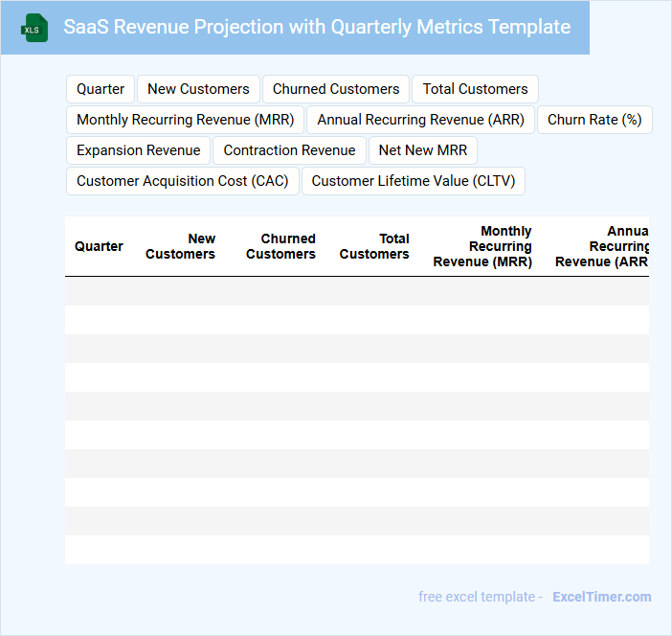
Task: Click the Churn Rate (%) tag
Action: (594, 120)
